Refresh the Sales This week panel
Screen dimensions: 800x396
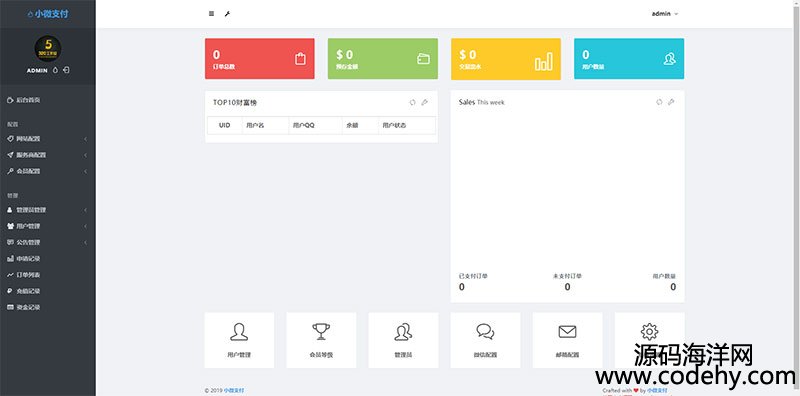tap(659, 102)
